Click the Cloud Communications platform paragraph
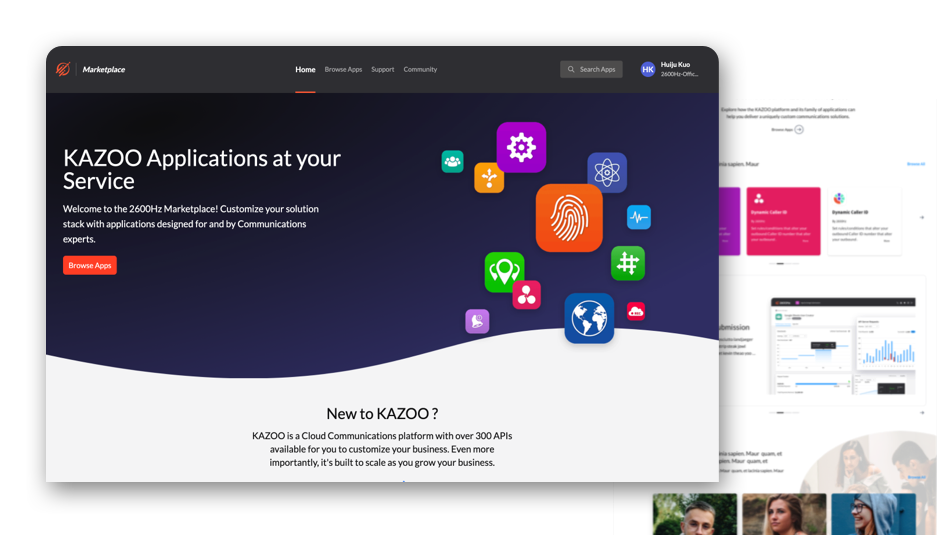Screen dimensions: 937x535 382,449
